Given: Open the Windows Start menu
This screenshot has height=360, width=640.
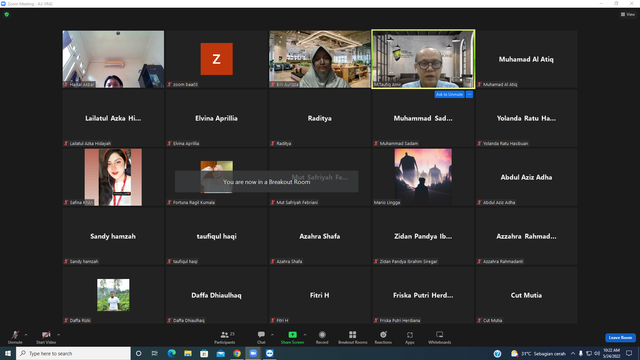Looking at the screenshot, I should (8, 353).
